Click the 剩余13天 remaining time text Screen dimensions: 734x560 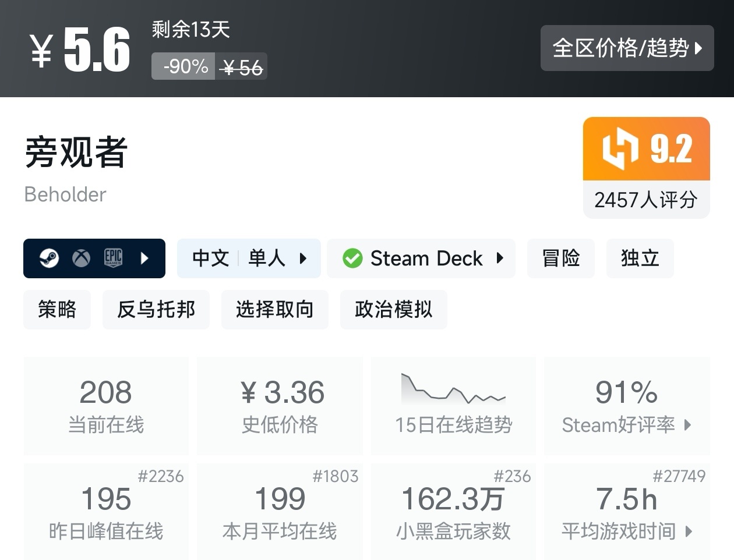point(191,29)
